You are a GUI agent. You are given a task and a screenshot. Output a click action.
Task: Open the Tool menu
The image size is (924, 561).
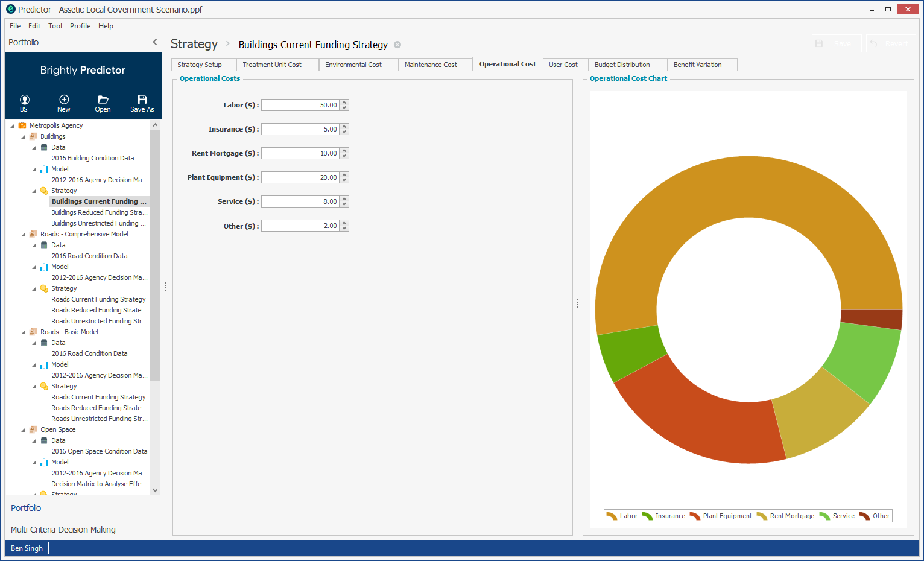(x=55, y=26)
